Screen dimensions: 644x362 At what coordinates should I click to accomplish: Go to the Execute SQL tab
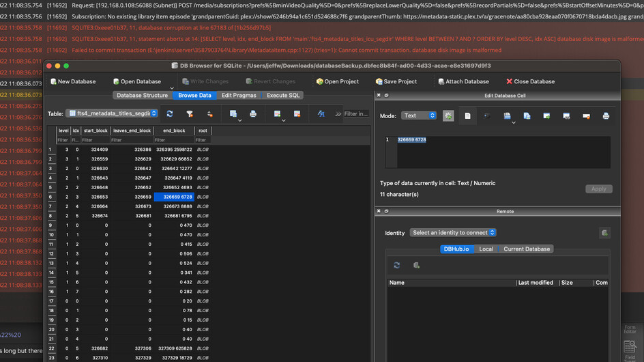[283, 96]
